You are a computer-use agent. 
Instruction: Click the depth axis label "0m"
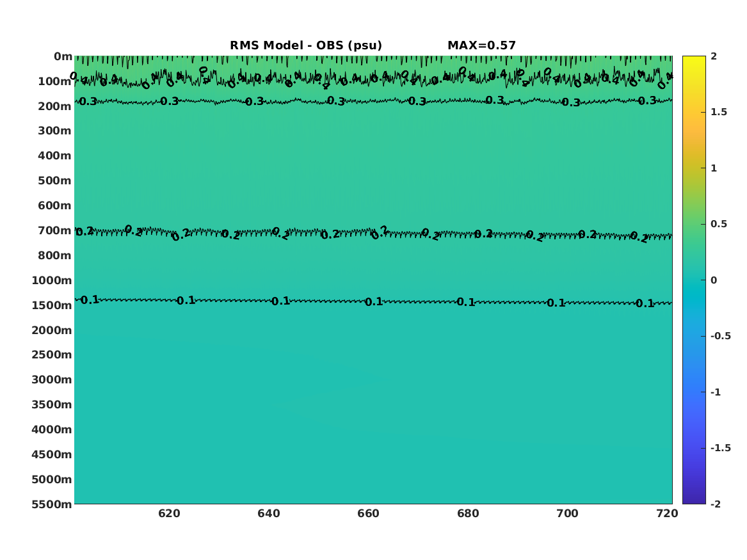point(63,57)
